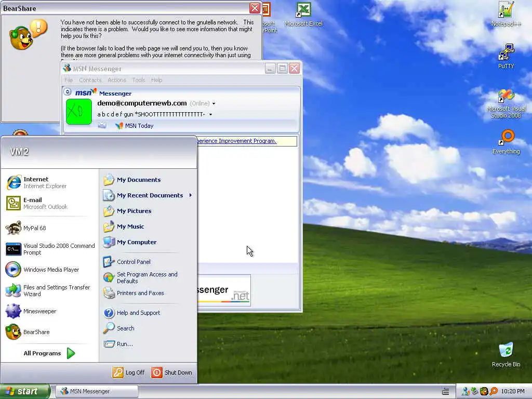Click the Messenger .net banner
The height and width of the screenshot is (399, 532).
224,290
